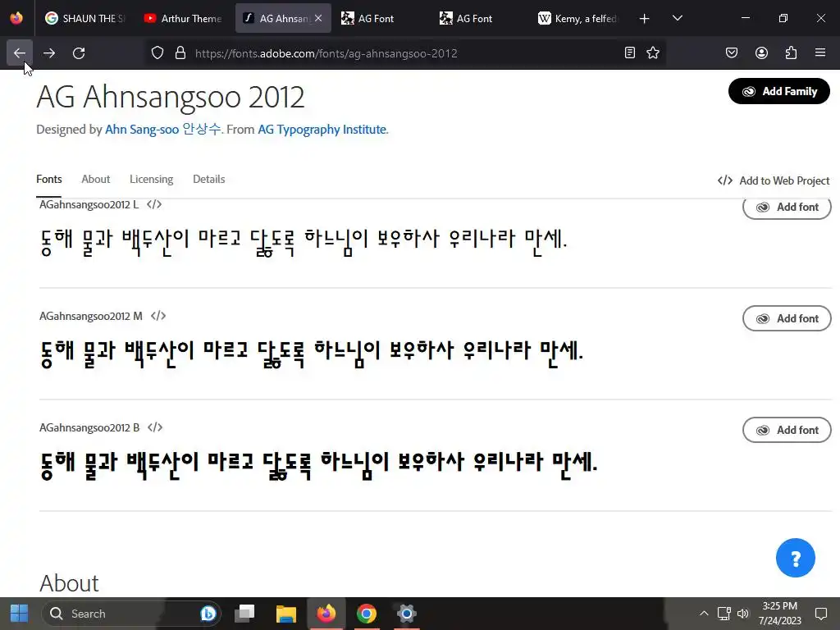Click the taskbar Search box
Image resolution: width=840 pixels, height=630 pixels.
tap(130, 614)
